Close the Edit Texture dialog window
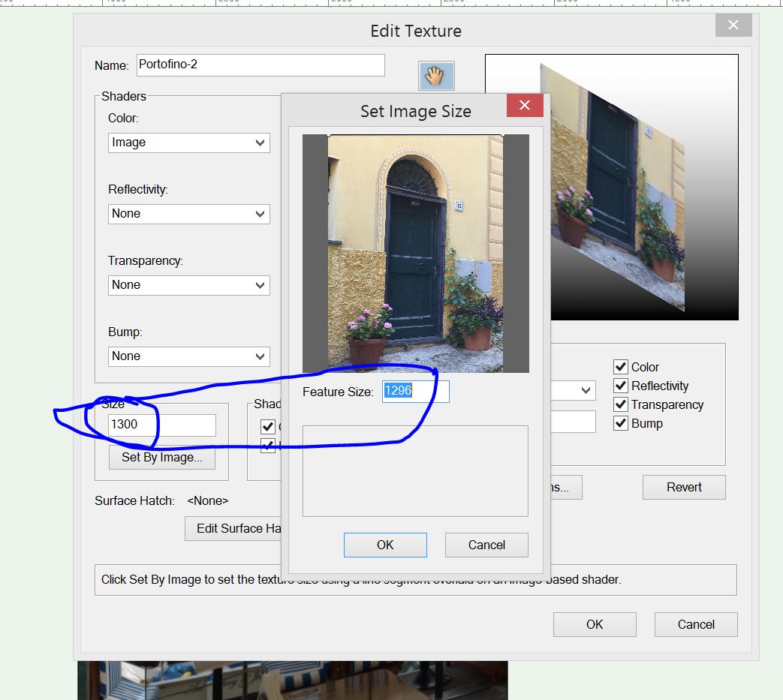The image size is (783, 700). tap(733, 26)
